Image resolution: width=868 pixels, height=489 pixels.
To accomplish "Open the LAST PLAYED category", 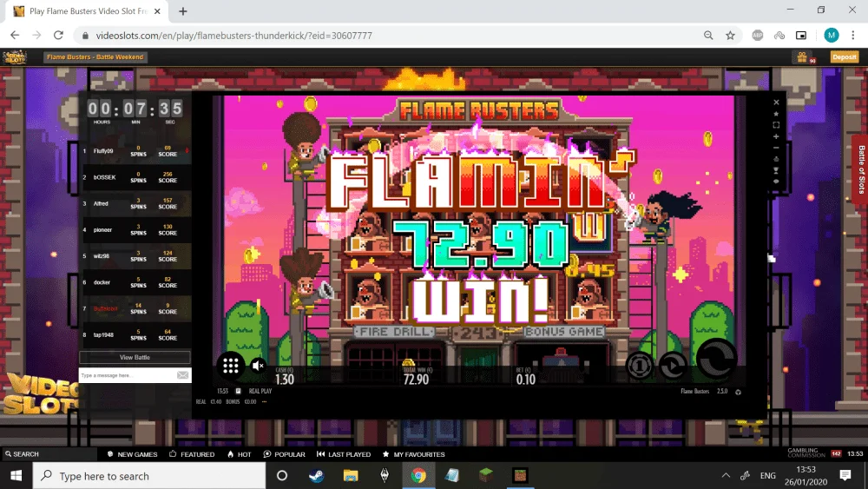I will tap(344, 454).
